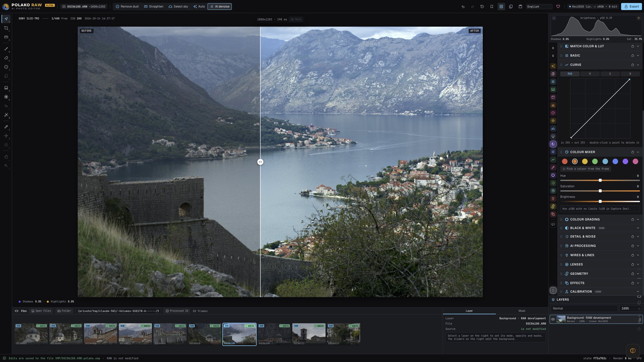Click the pink heart icon
The image size is (644, 362).
coord(558,6)
